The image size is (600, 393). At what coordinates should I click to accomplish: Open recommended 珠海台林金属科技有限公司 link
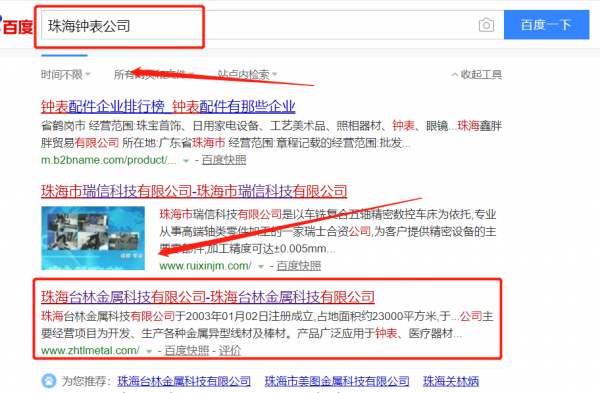[184, 381]
